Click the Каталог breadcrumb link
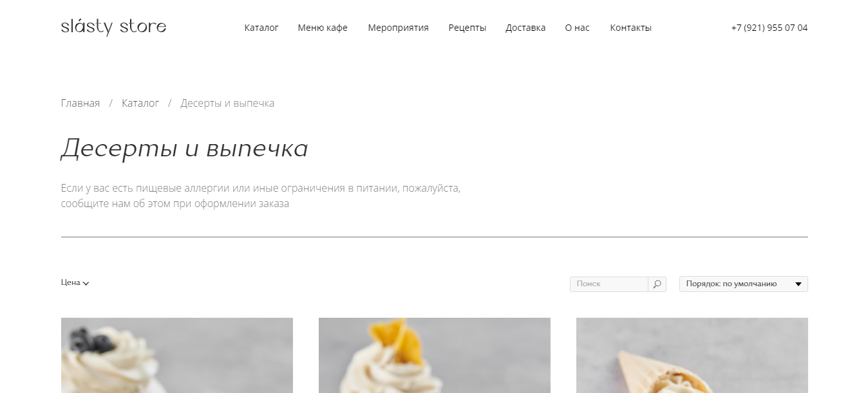 click(x=140, y=103)
